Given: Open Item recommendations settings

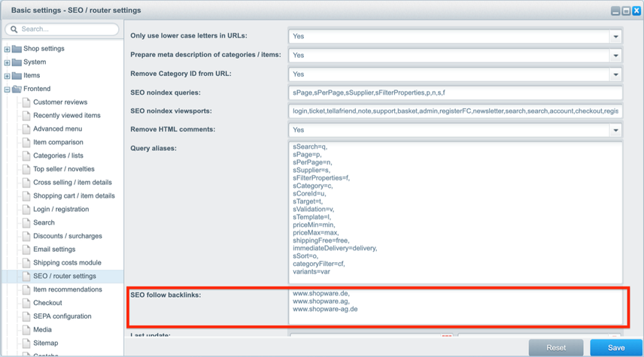Looking at the screenshot, I should pyautogui.click(x=68, y=289).
